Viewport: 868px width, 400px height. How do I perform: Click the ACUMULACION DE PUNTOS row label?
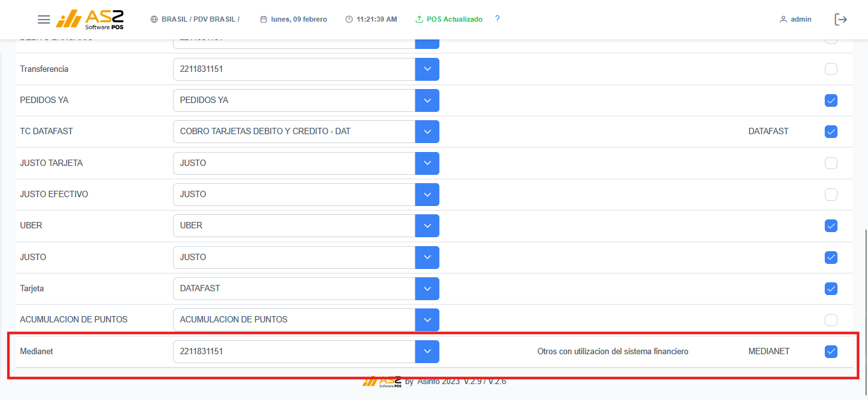pos(74,320)
